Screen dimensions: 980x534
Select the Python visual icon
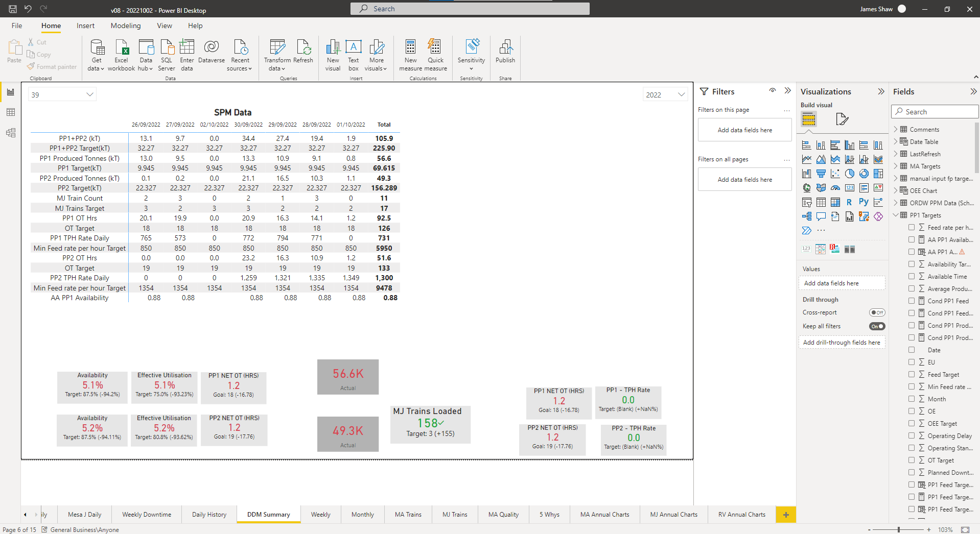(x=864, y=202)
